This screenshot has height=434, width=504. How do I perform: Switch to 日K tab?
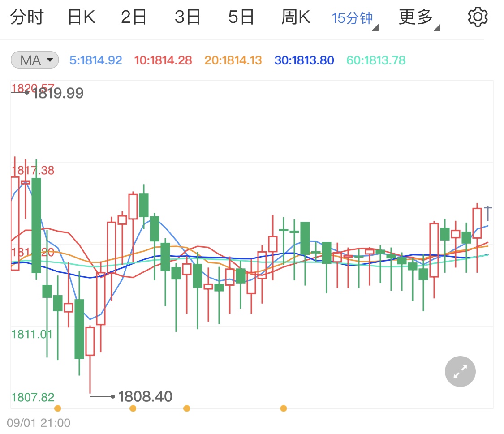[x=82, y=17]
